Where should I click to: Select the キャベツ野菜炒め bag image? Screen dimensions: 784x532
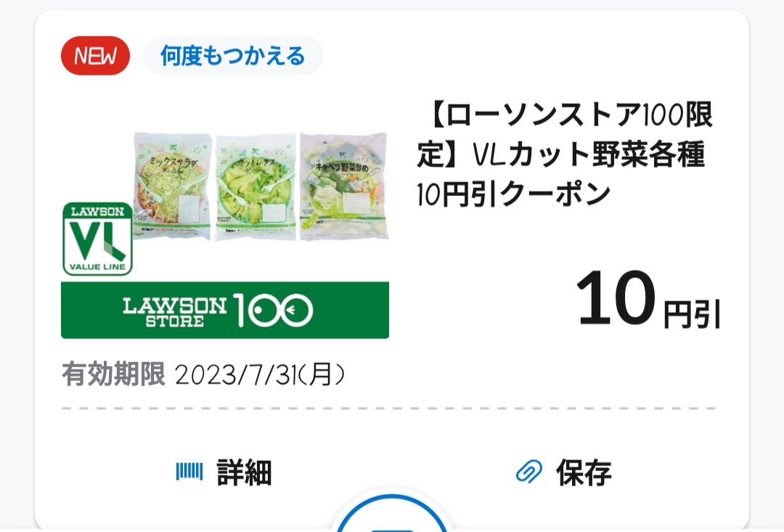pyautogui.click(x=343, y=185)
